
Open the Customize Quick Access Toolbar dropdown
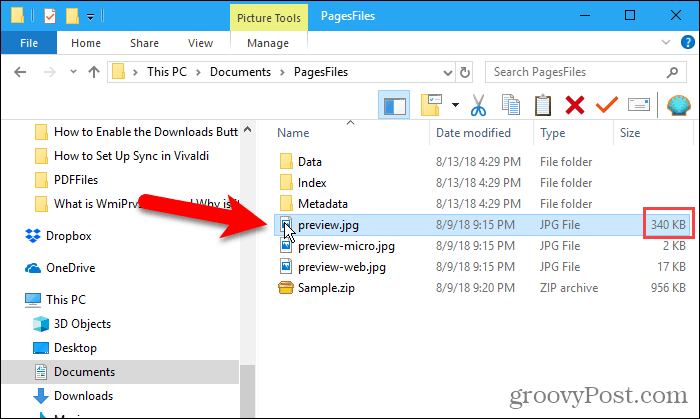point(90,17)
